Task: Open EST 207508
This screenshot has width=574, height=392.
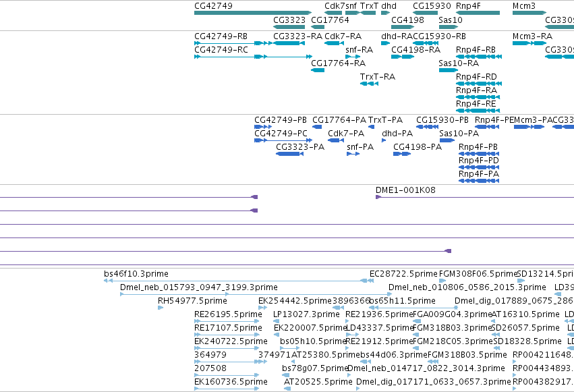Action: (210, 368)
